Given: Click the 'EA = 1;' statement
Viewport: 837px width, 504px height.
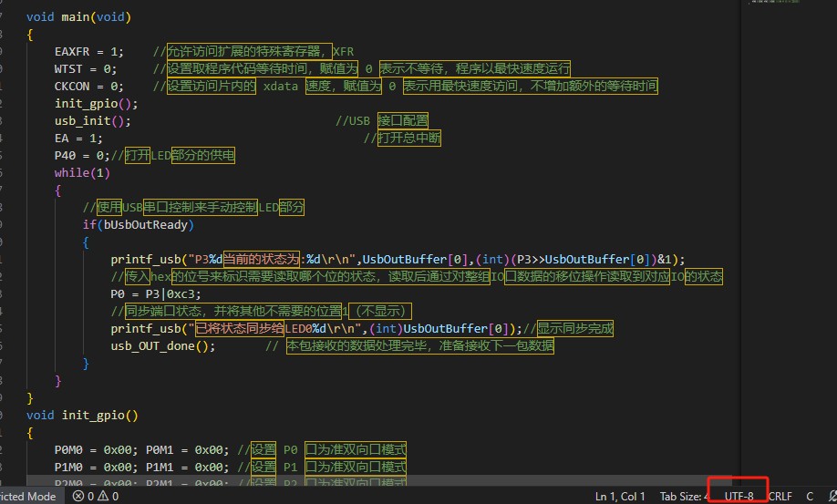Looking at the screenshot, I should [x=78, y=139].
